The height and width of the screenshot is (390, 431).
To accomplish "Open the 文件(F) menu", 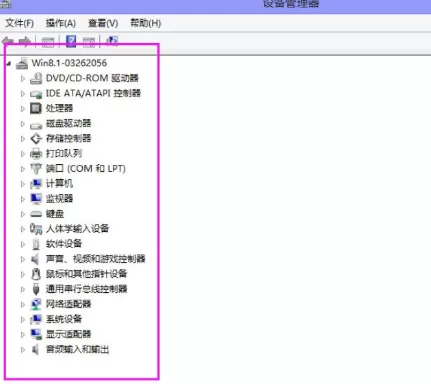I will 20,23.
